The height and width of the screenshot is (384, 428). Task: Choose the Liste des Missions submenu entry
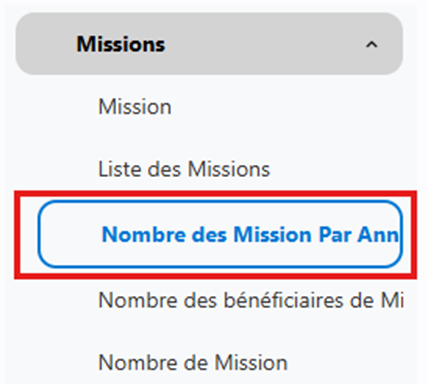(x=184, y=169)
